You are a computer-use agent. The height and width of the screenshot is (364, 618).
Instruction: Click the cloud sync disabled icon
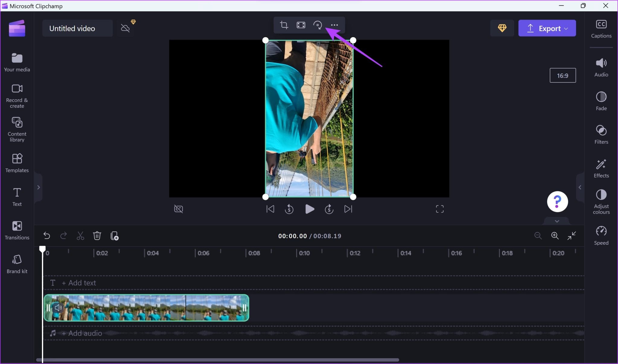[x=125, y=28]
